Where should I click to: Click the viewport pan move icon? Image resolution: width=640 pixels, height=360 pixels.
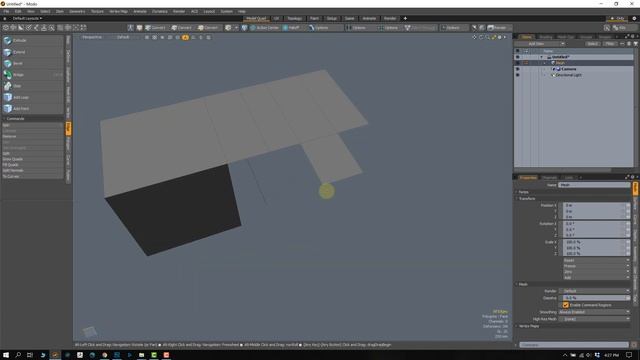click(x=474, y=37)
